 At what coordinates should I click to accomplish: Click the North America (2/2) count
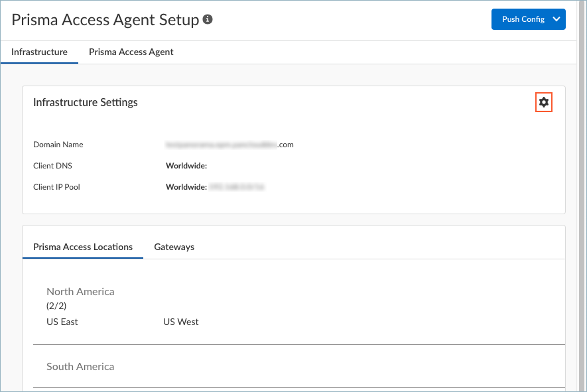click(x=56, y=306)
